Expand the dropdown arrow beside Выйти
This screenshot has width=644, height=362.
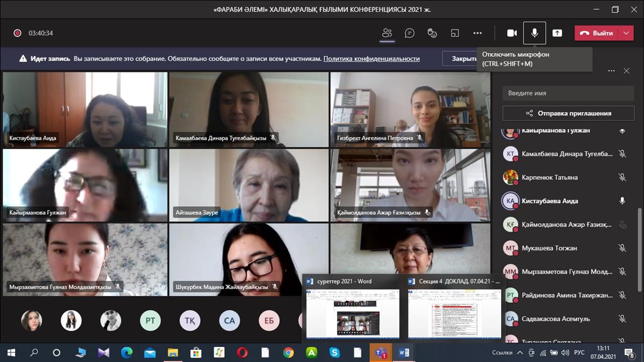click(626, 33)
